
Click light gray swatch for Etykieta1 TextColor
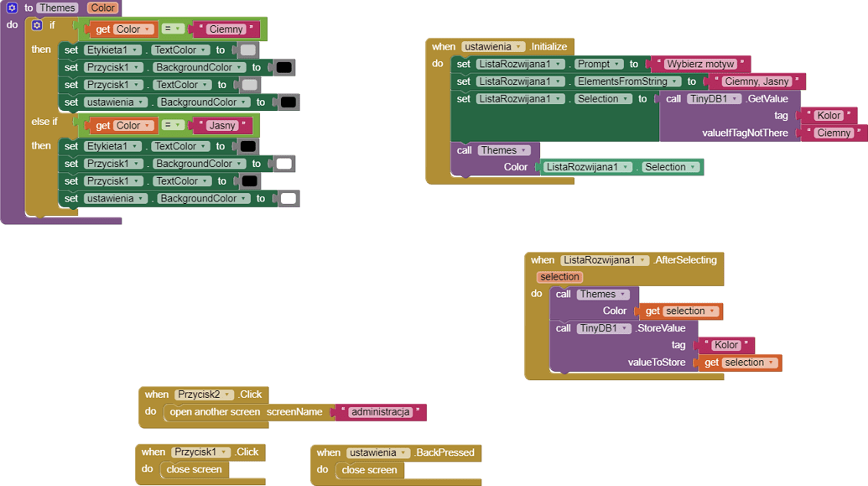tap(248, 50)
